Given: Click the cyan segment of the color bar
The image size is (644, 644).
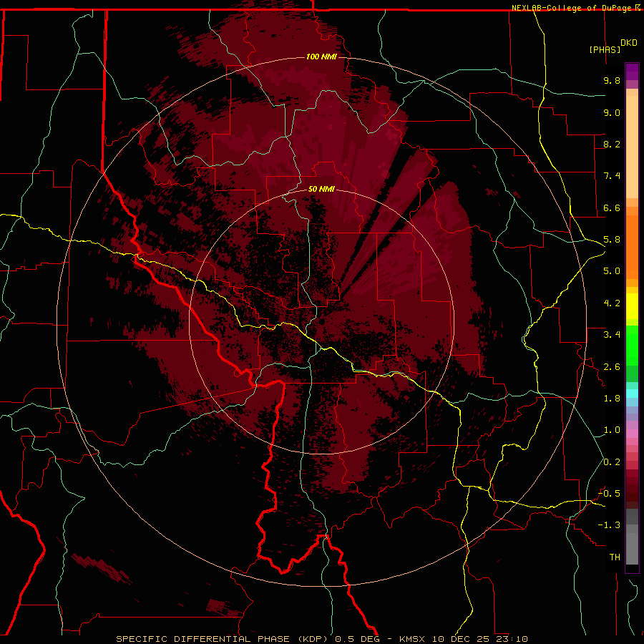Looking at the screenshot, I should coord(632,394).
